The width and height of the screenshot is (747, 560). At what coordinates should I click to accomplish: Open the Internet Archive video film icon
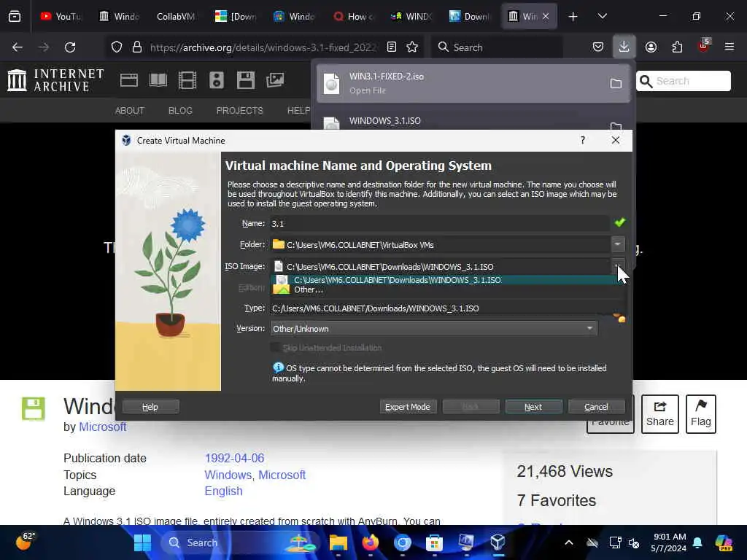[187, 80]
